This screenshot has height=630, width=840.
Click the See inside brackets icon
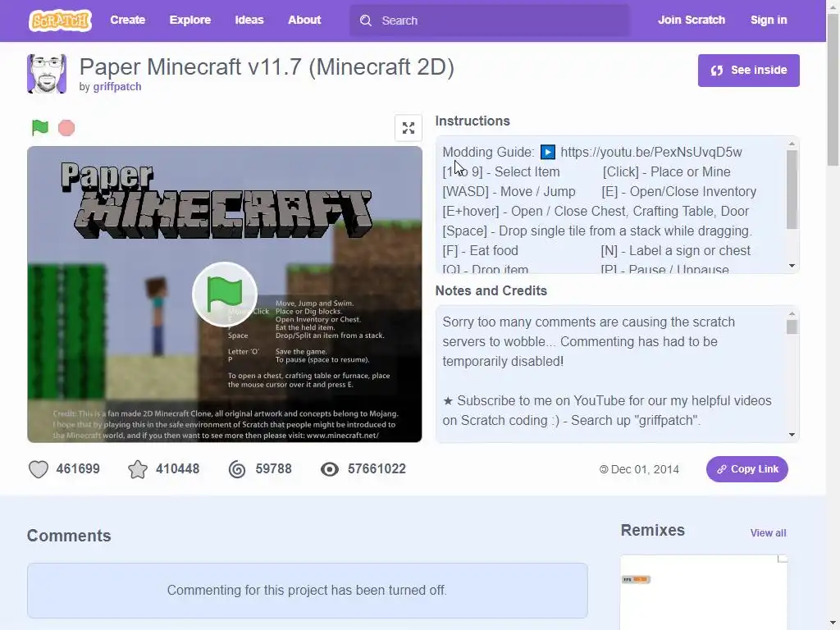[717, 71]
